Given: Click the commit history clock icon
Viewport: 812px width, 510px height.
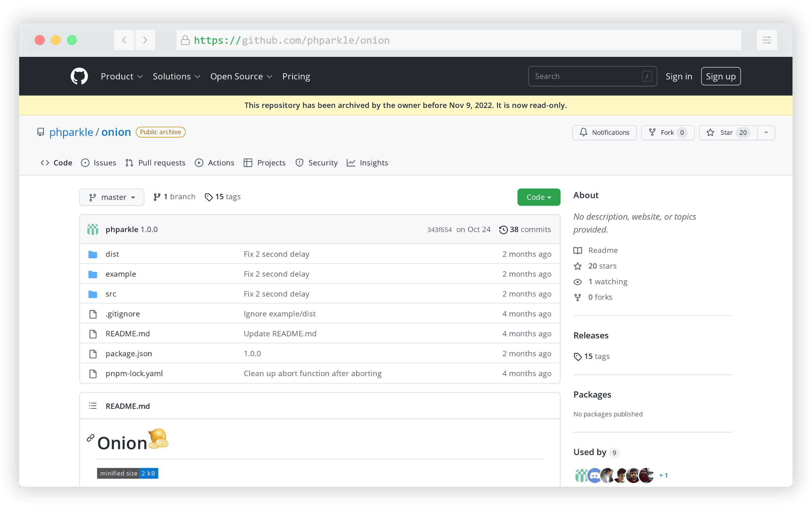Looking at the screenshot, I should pyautogui.click(x=503, y=230).
